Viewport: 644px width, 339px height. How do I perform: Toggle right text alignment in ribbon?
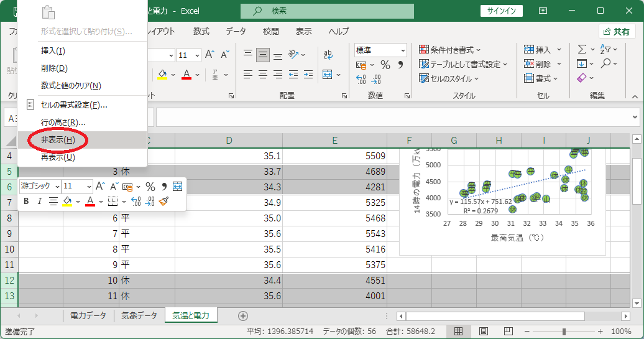278,75
